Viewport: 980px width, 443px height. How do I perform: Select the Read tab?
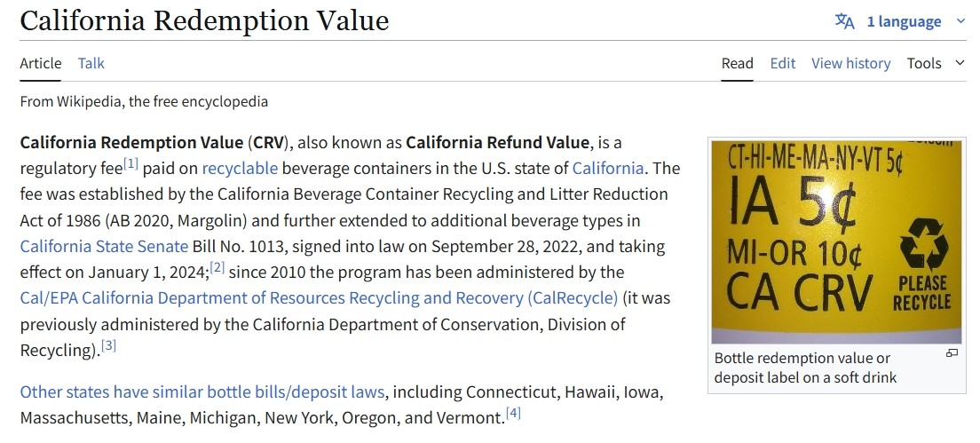point(738,63)
